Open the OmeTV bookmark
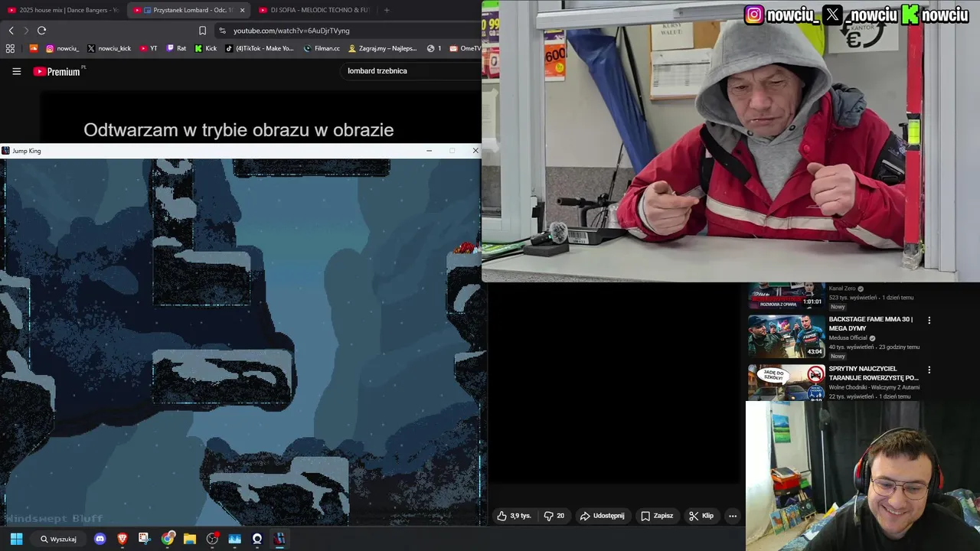This screenshot has height=551, width=980. coord(465,48)
